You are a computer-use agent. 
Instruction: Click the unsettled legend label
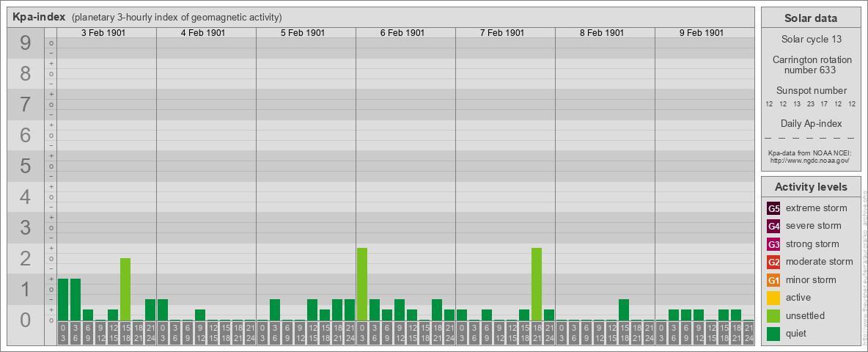(805, 315)
